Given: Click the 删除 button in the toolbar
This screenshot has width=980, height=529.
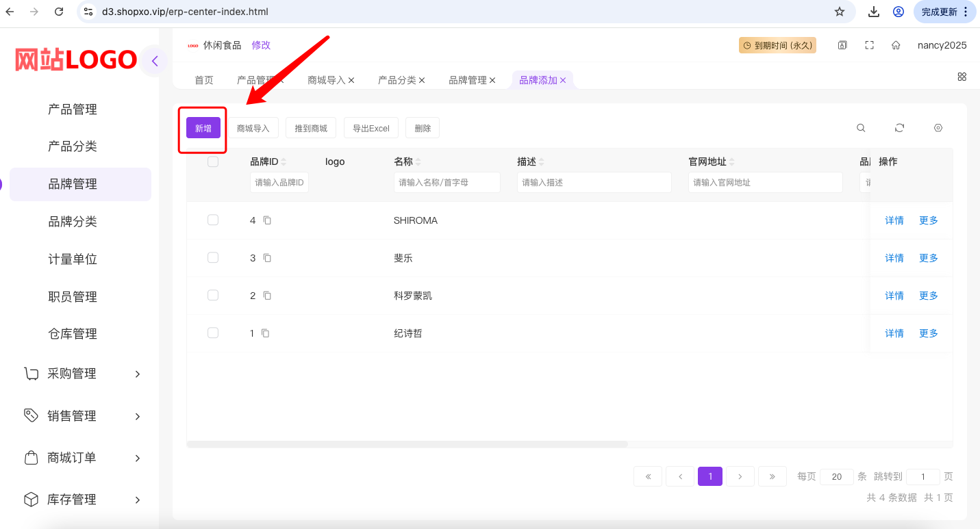Looking at the screenshot, I should point(423,128).
